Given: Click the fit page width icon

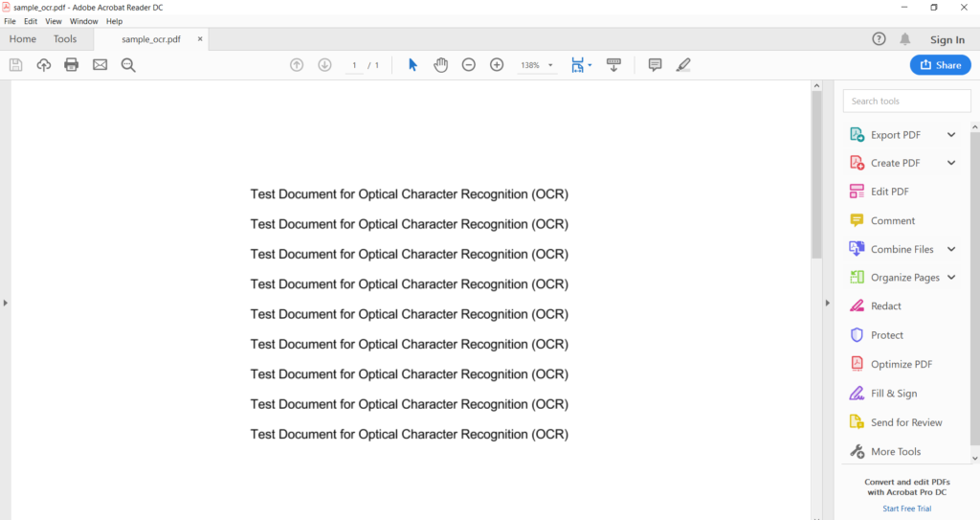Looking at the screenshot, I should [x=577, y=65].
